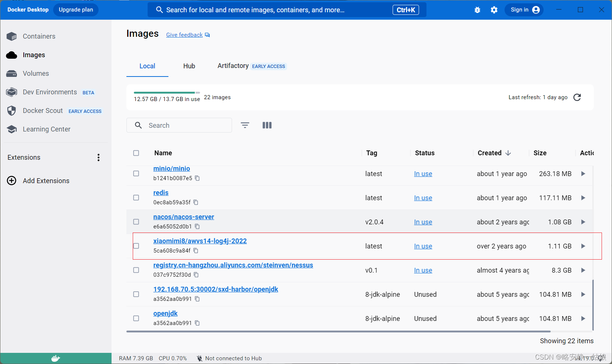The image size is (612, 364).
Task: Run the minio/minio image
Action: (583, 174)
